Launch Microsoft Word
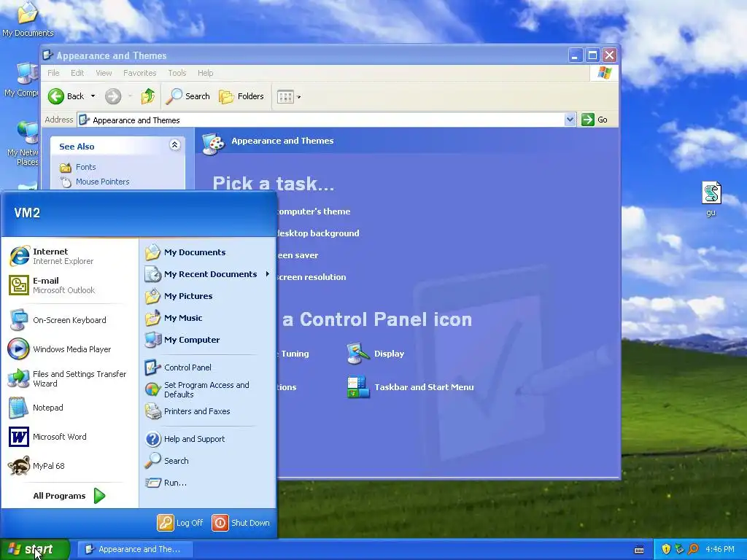747x560 pixels. coord(47,437)
